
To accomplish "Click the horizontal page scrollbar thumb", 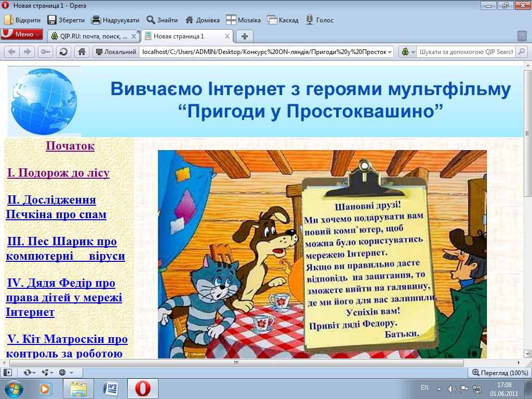I will [x=236, y=362].
